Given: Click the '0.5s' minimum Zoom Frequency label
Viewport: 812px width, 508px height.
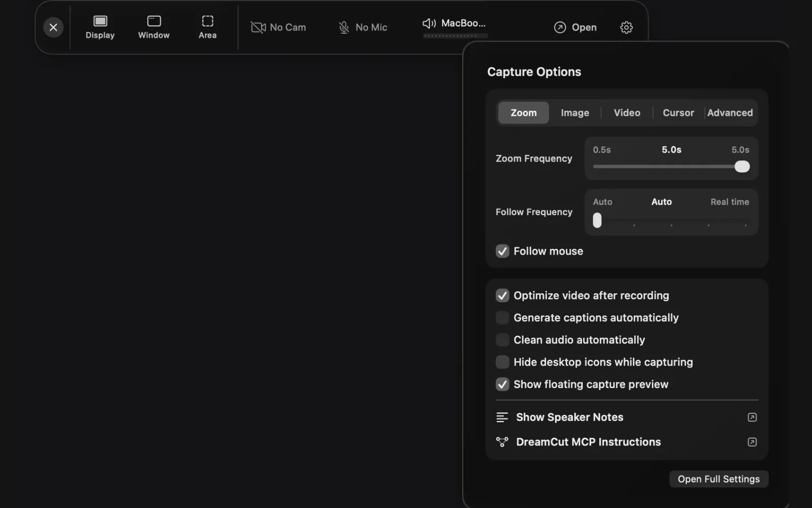Looking at the screenshot, I should 602,150.
